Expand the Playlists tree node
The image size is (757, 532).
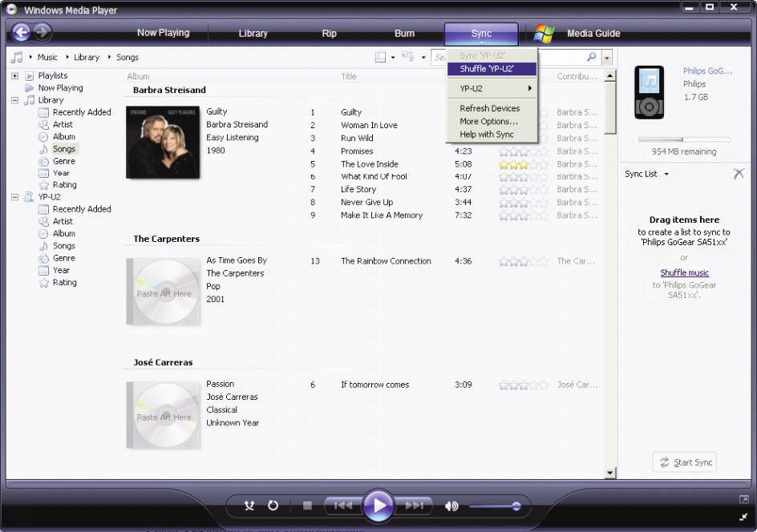(15, 76)
